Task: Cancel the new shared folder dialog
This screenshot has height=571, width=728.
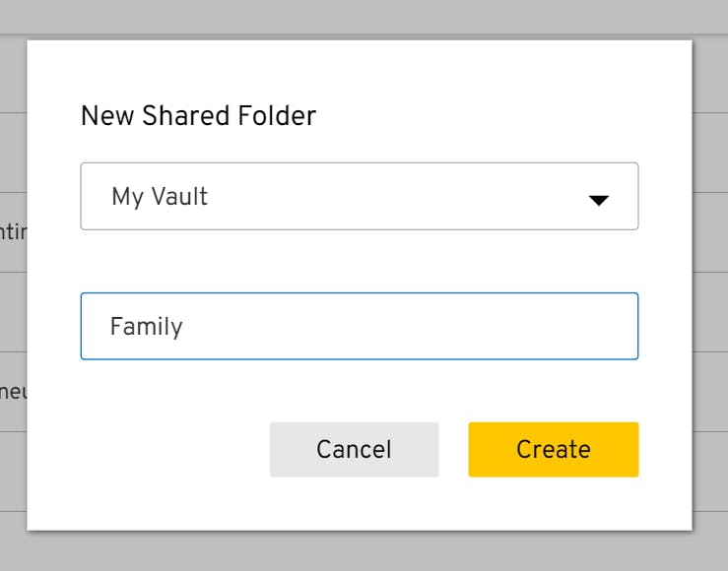Action: (x=354, y=450)
